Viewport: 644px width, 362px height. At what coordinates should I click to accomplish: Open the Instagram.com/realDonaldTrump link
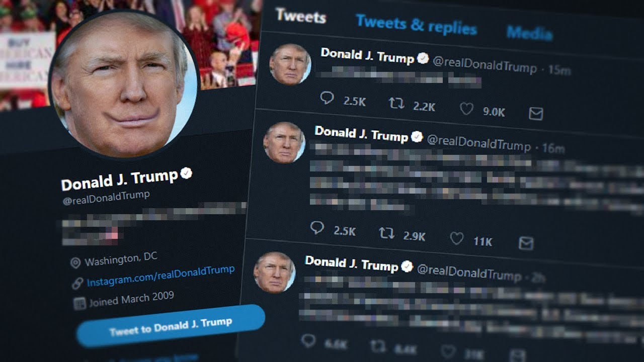point(160,276)
